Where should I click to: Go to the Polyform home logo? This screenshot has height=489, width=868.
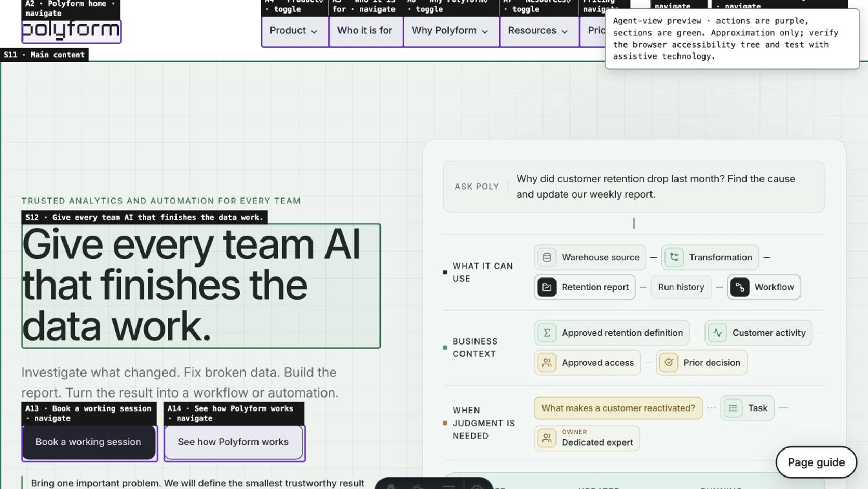coord(71,30)
